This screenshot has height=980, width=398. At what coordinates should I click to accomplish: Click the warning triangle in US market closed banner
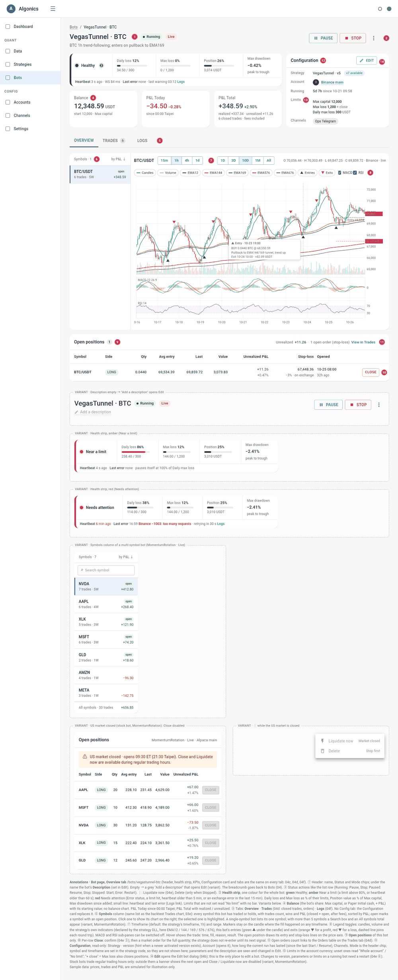[85, 757]
